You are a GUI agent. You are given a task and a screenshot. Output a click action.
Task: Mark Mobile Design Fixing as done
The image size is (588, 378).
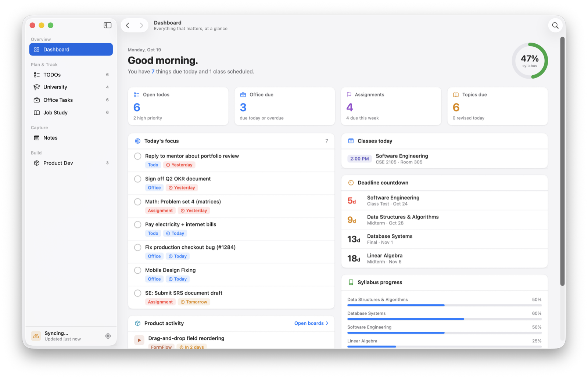[137, 270]
